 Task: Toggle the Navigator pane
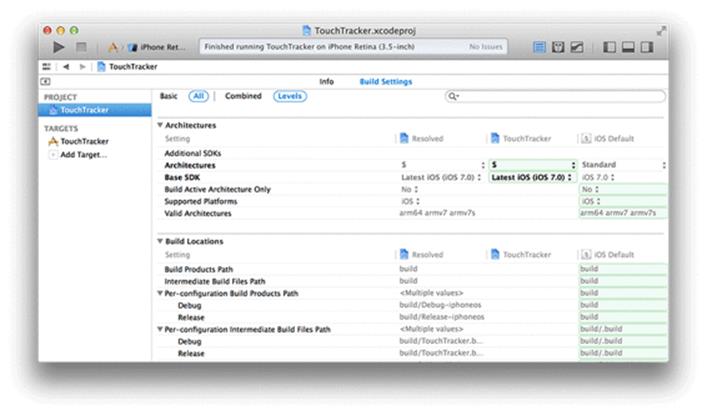click(609, 47)
